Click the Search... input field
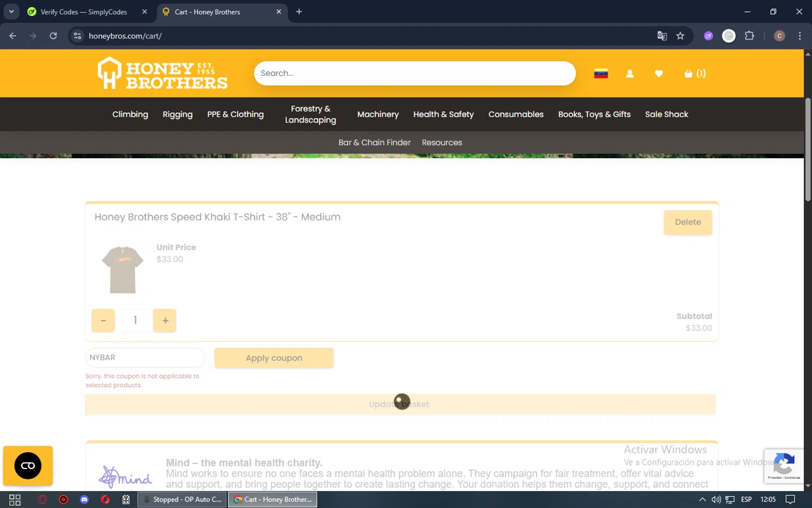 pyautogui.click(x=415, y=73)
